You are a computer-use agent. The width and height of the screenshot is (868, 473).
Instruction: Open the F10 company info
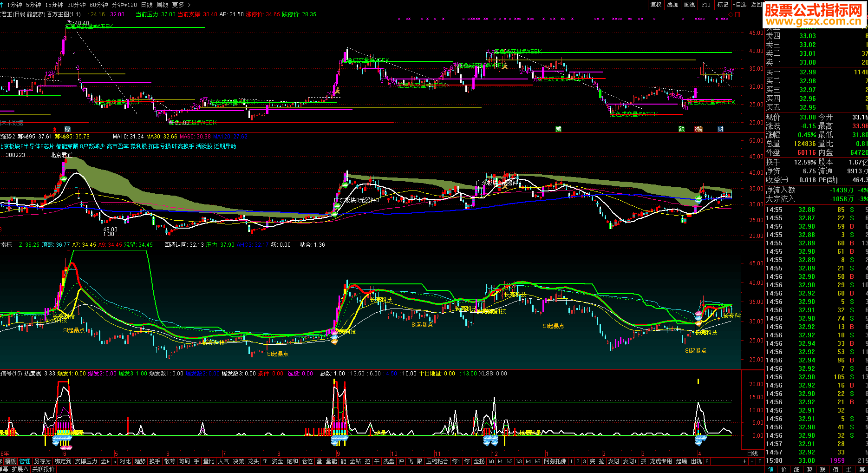706,4
